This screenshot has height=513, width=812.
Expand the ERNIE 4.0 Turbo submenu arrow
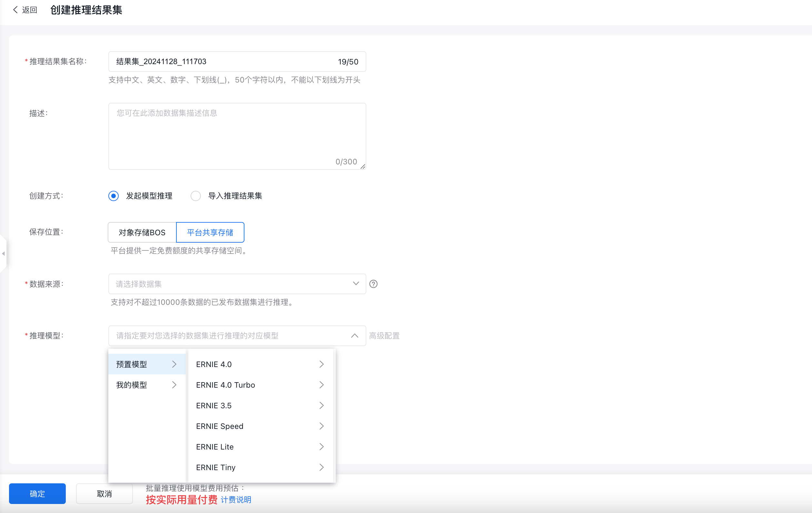click(322, 385)
